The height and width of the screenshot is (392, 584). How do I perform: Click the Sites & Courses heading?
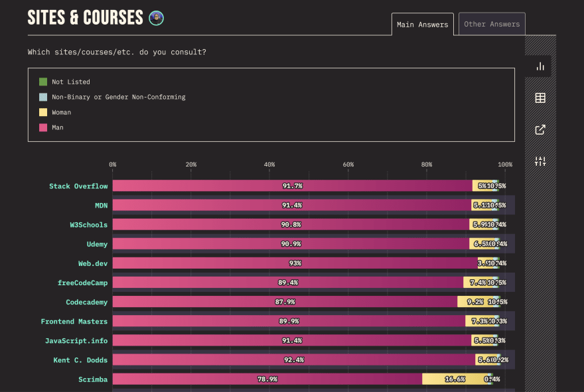click(x=85, y=18)
